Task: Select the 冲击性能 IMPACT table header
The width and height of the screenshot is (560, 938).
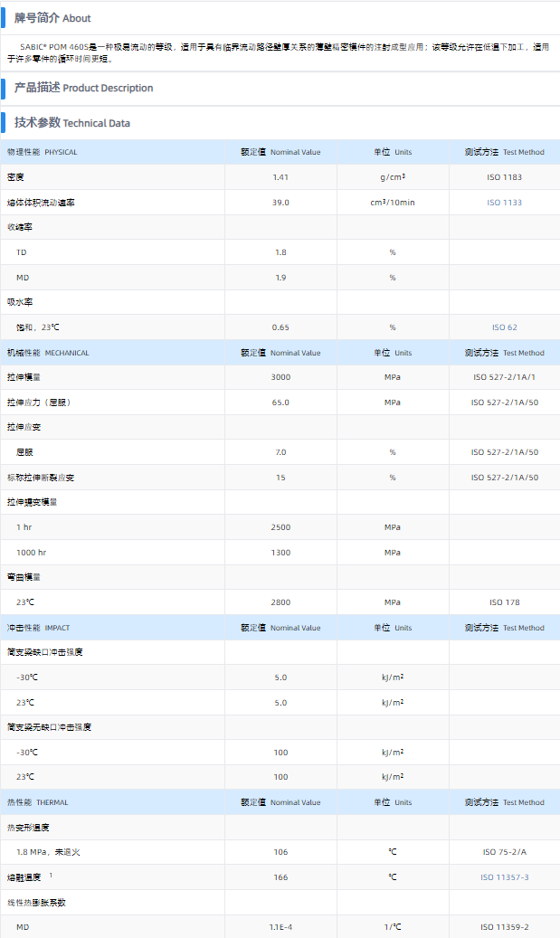Action: [38, 628]
